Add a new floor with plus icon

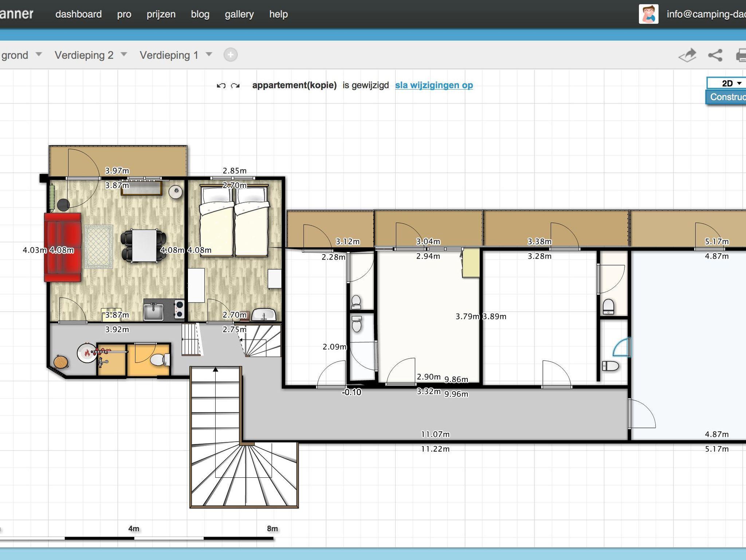230,55
